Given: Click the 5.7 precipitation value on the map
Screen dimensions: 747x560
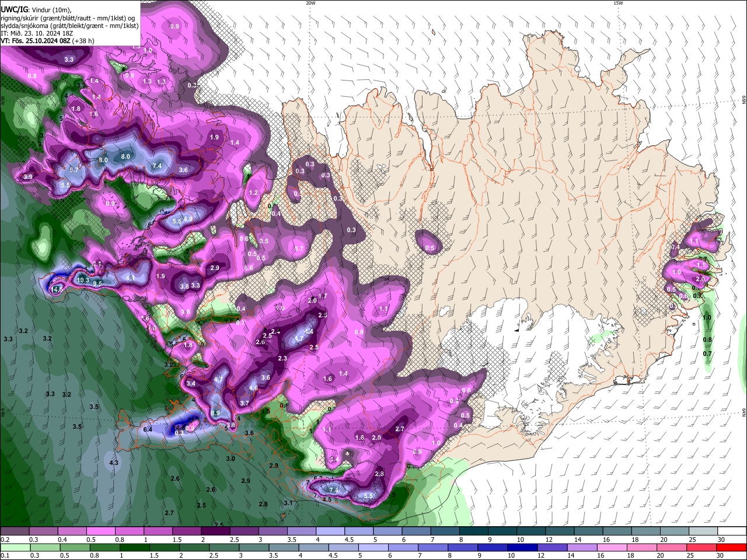Looking at the screenshot, I should point(74,170).
